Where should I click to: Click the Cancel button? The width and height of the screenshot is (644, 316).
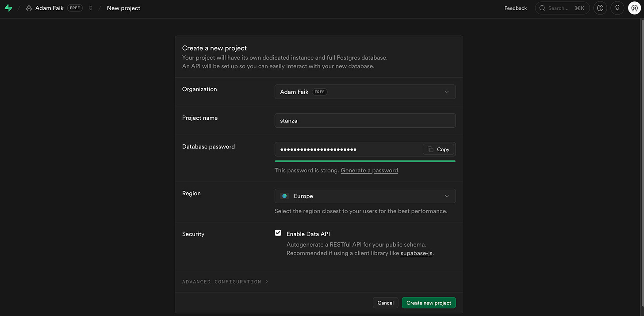coord(385,303)
